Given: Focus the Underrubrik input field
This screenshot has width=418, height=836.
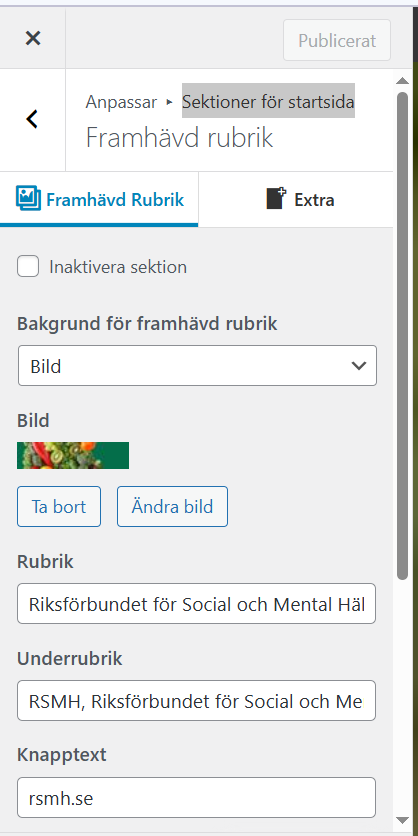Looking at the screenshot, I should click(196, 701).
